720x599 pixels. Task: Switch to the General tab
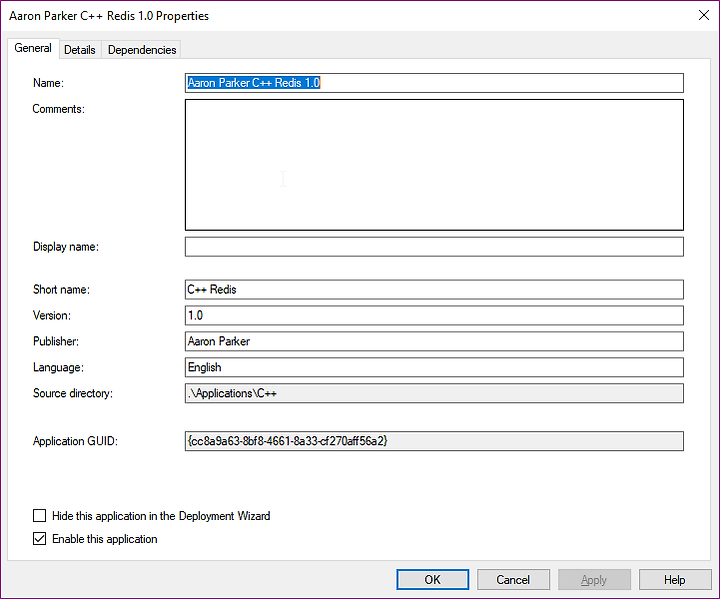[x=33, y=48]
